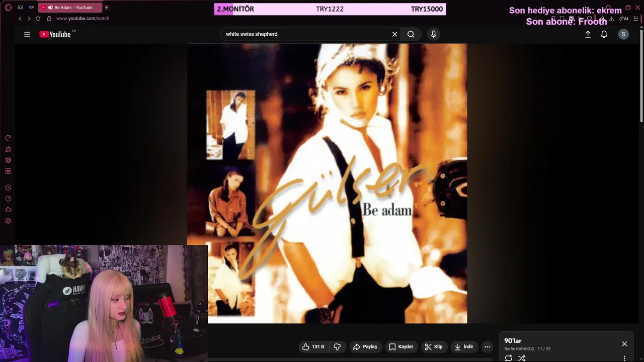Dislike the video
Viewport: 644px width, 362px height.
click(x=337, y=346)
